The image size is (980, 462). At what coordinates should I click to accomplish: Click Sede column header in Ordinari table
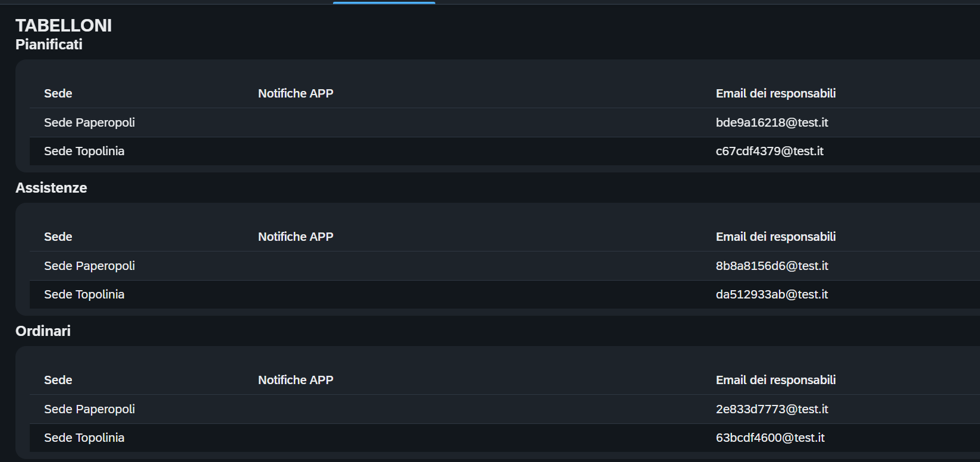58,380
